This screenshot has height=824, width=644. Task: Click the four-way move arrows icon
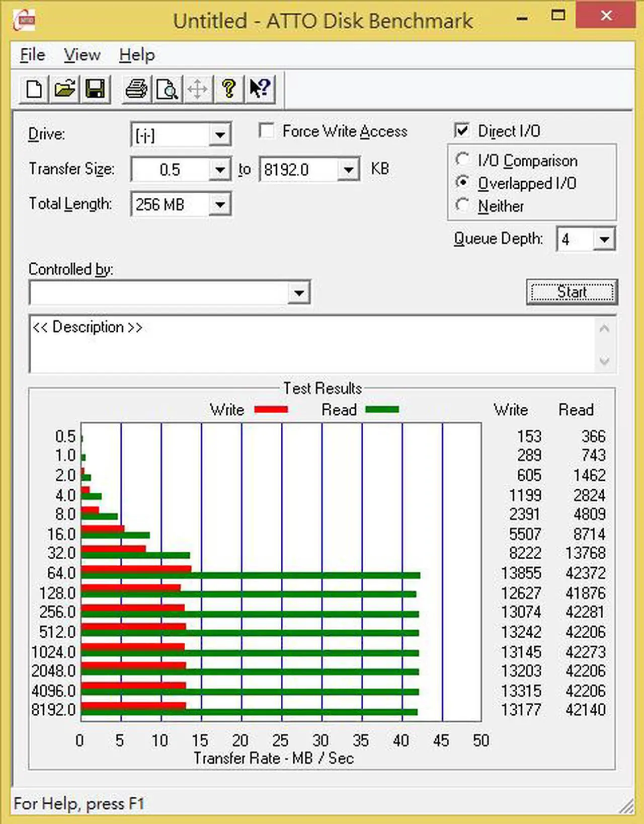point(198,90)
